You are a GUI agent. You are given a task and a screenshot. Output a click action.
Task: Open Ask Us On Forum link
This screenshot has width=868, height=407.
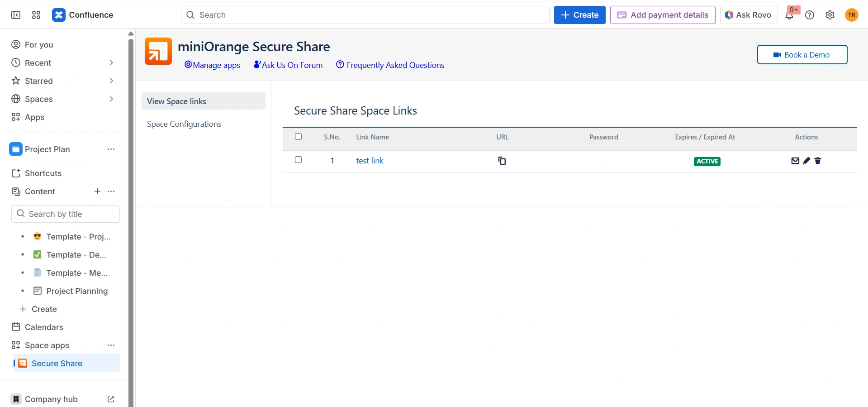coord(288,65)
